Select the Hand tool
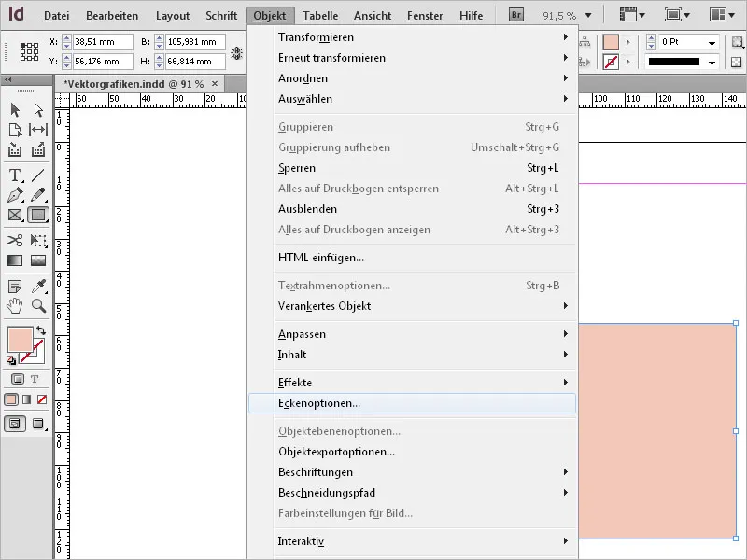 point(15,306)
